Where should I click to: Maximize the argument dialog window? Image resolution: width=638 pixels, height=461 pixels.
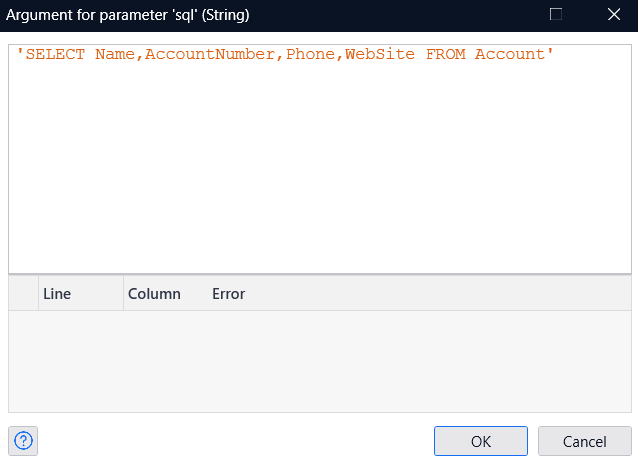point(556,15)
